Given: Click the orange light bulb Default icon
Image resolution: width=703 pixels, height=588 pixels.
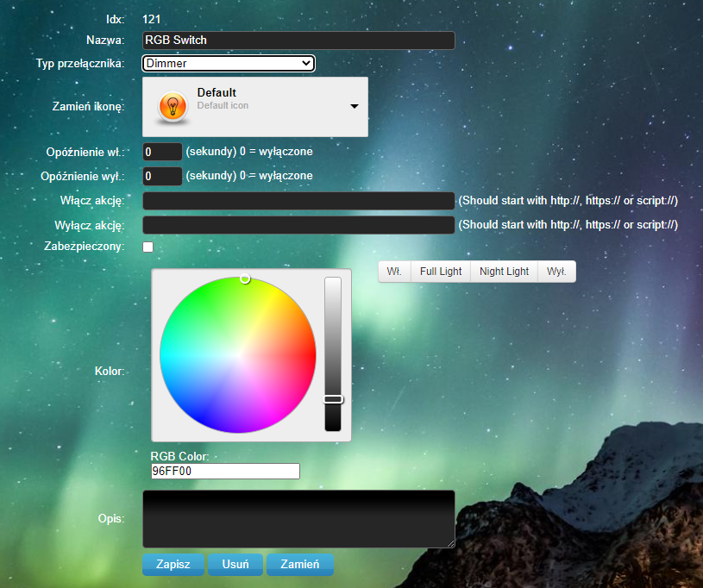Looking at the screenshot, I should (173, 107).
